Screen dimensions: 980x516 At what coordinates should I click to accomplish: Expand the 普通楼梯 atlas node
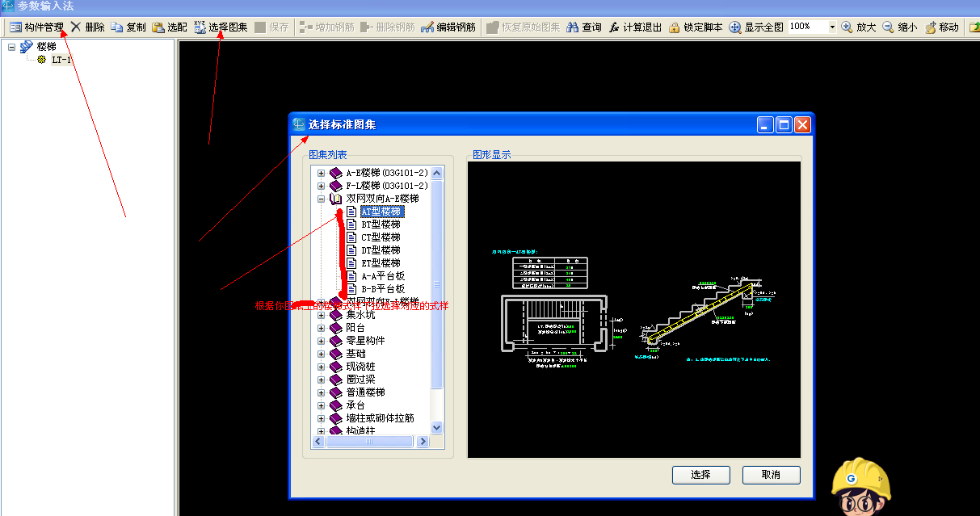pos(321,392)
